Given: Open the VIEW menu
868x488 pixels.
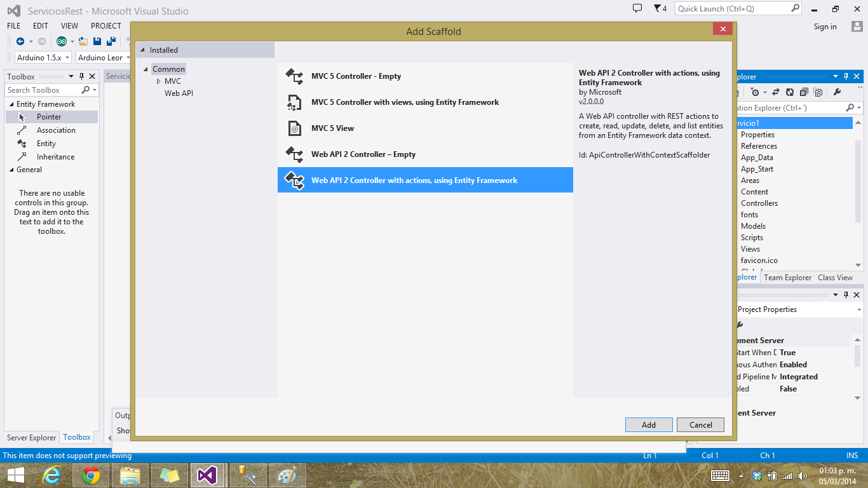Looking at the screenshot, I should tap(70, 26).
